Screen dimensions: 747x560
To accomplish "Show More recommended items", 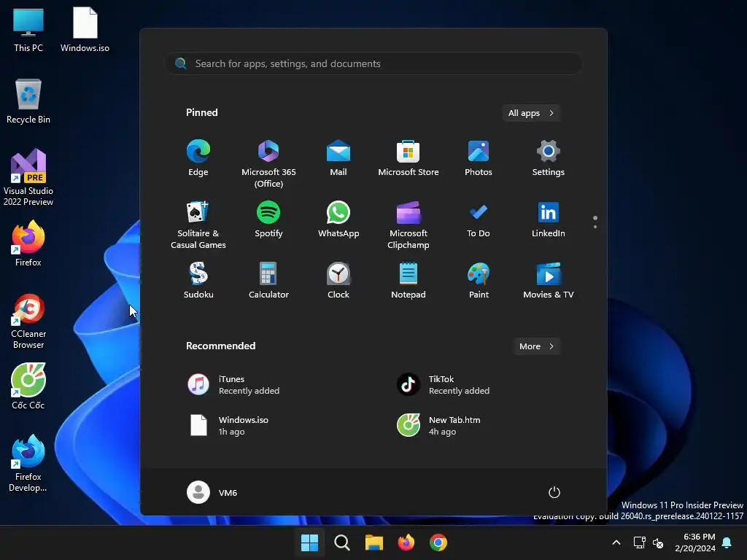I will (x=536, y=346).
